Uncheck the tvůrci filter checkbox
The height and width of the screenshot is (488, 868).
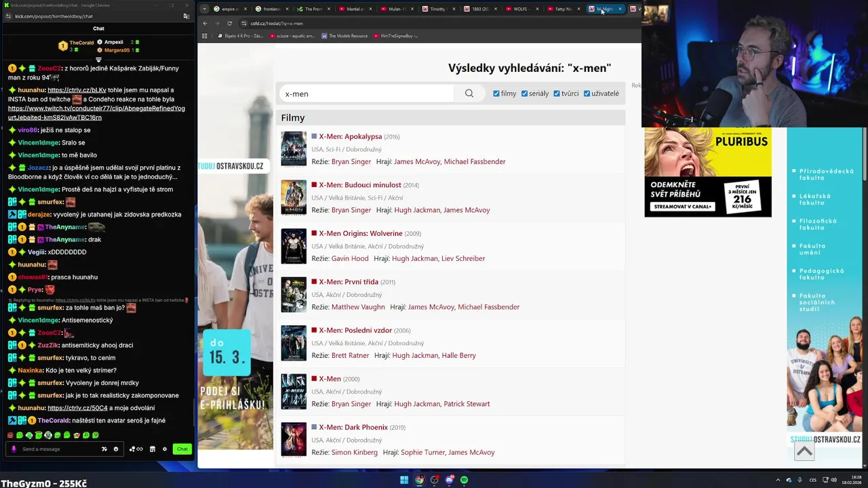tap(557, 94)
